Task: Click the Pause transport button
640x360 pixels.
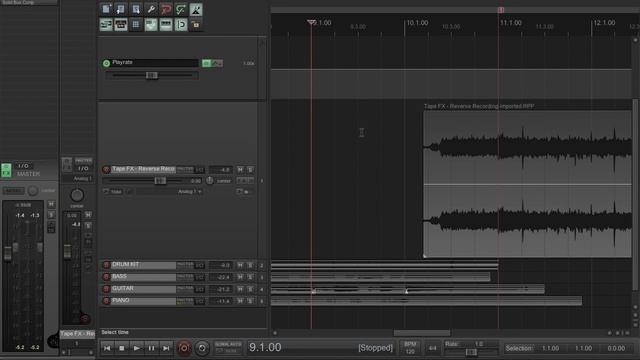Action: click(151, 348)
